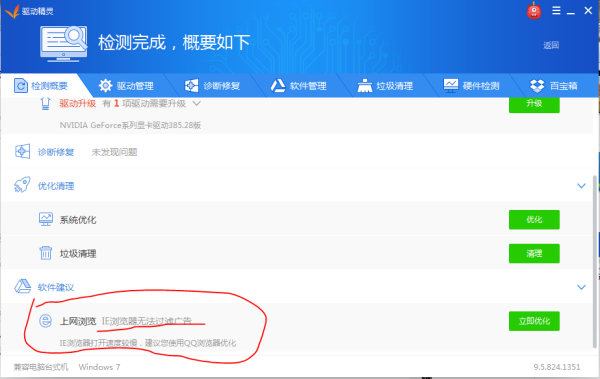Click the 优化清理 rocket icon
Screen dimensions: 600x379
(22, 185)
